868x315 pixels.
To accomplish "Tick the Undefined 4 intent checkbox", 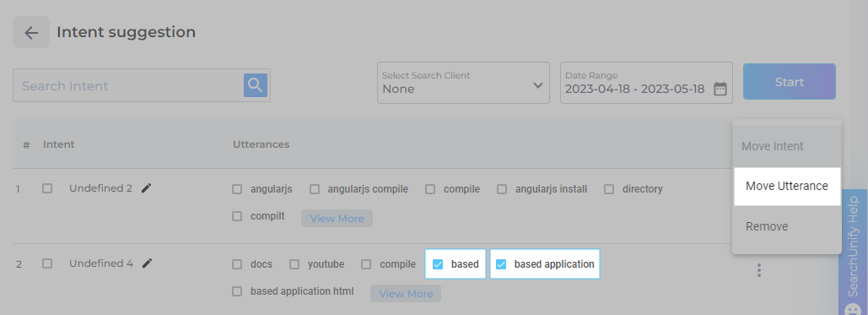I will [x=47, y=263].
